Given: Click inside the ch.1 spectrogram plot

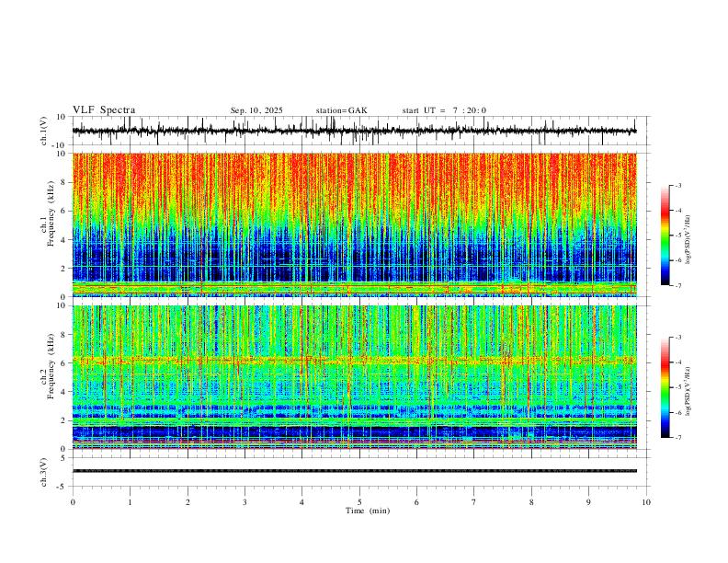Looking at the screenshot, I should pyautogui.click(x=354, y=224).
